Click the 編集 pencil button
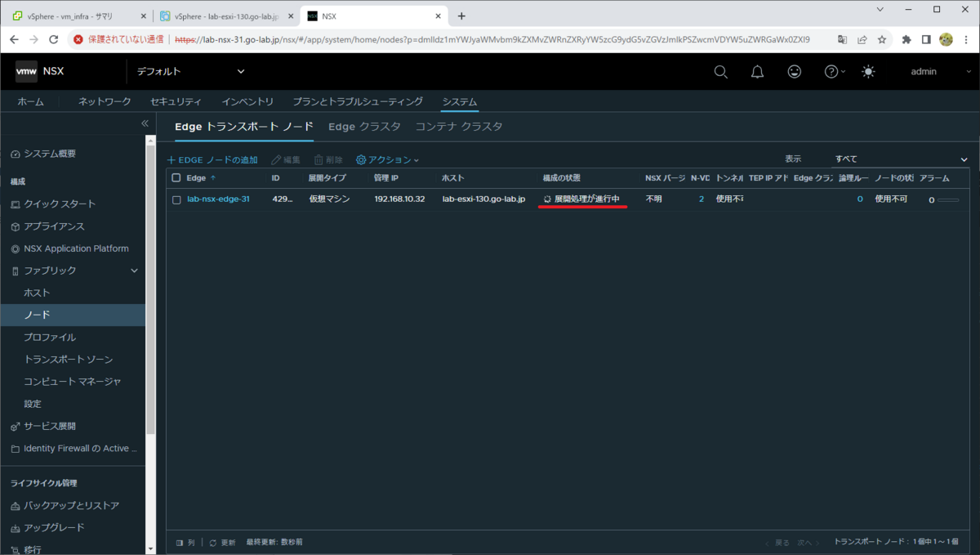This screenshot has height=555, width=980. (286, 160)
